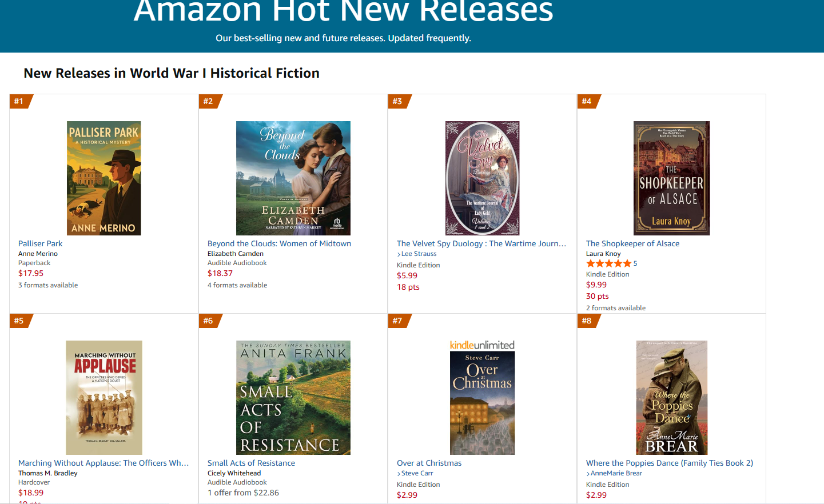Click Where the Poppies Dance cover

671,397
